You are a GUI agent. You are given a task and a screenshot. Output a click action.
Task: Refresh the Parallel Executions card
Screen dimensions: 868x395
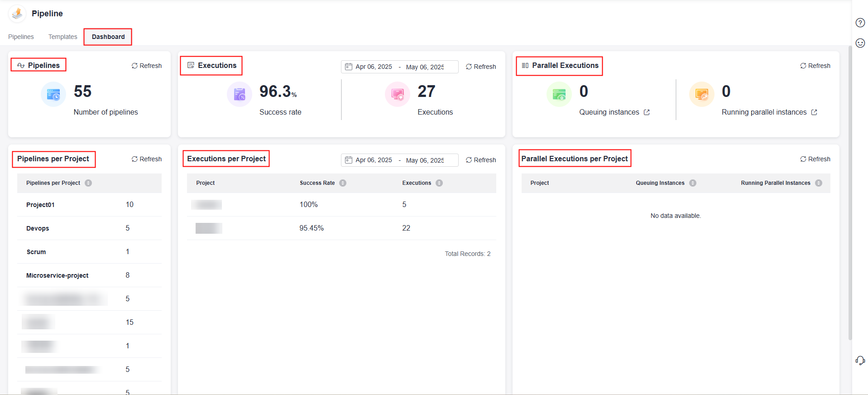click(815, 66)
